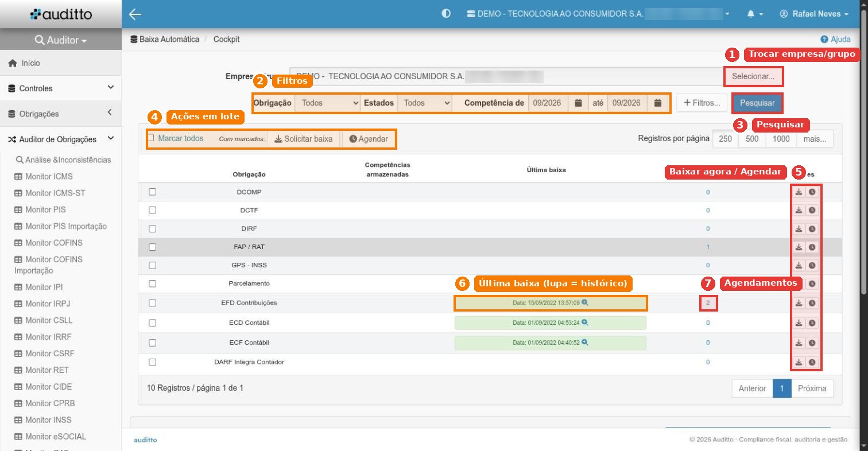Open Análise & Inconsistências sidebar item
The image size is (868, 451).
click(63, 160)
